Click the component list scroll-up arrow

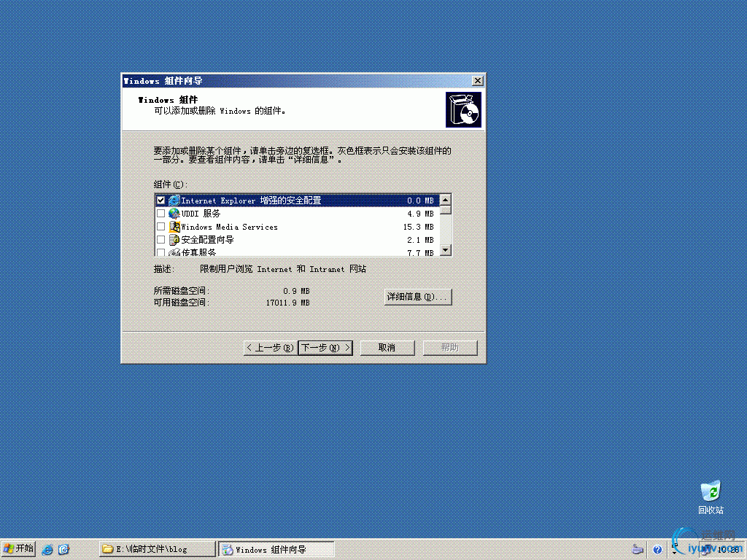coord(446,200)
